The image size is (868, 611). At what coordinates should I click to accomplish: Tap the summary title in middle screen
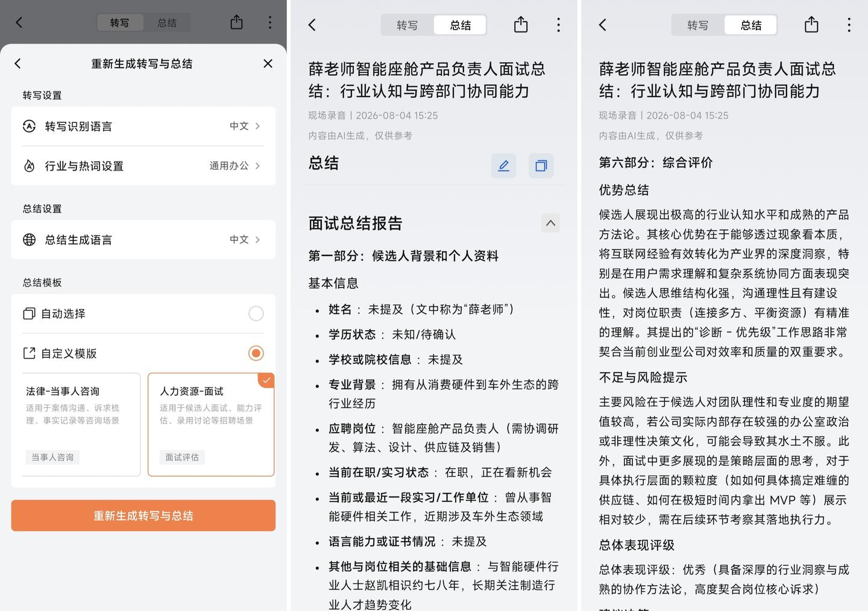427,80
